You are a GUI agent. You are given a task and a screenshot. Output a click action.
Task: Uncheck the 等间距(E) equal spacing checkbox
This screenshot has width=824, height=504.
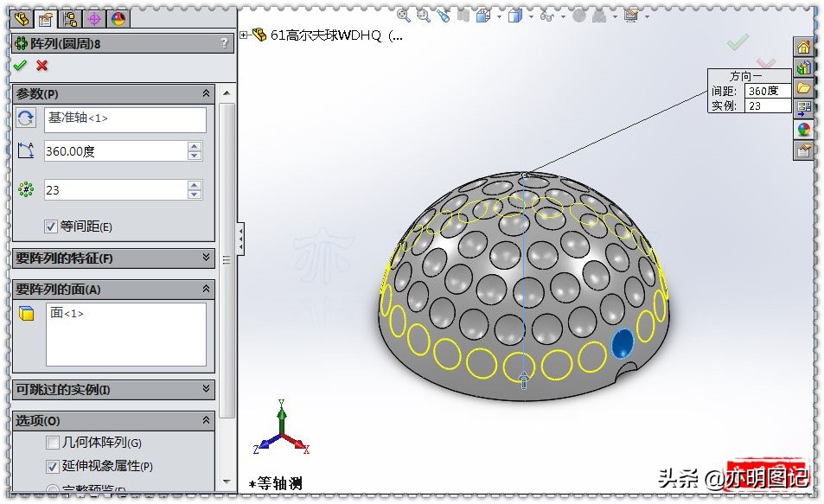pyautogui.click(x=50, y=226)
